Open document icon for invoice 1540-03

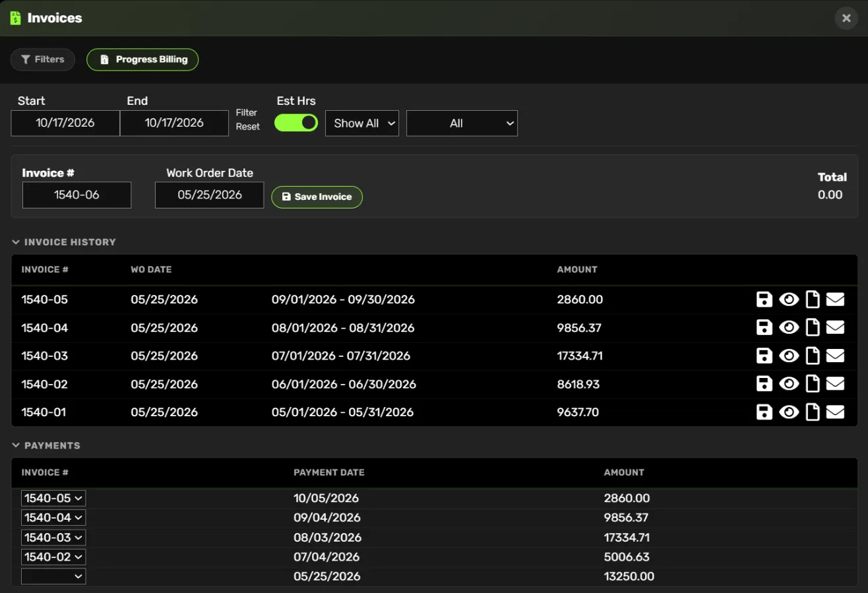coord(813,356)
